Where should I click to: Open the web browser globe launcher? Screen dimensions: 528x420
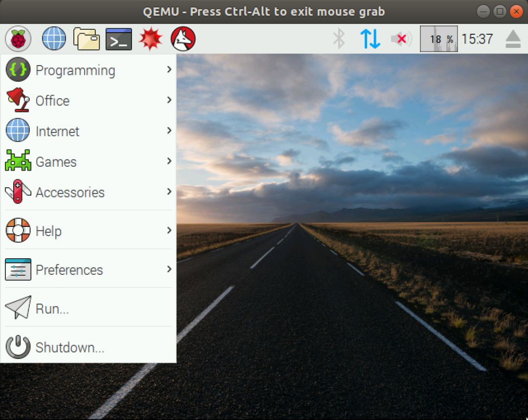54,39
